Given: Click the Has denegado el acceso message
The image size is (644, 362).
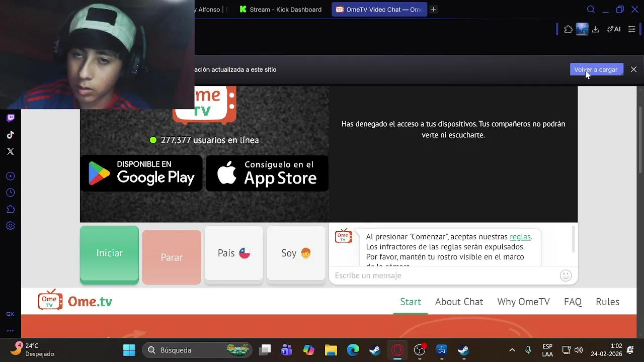Looking at the screenshot, I should pyautogui.click(x=453, y=129).
